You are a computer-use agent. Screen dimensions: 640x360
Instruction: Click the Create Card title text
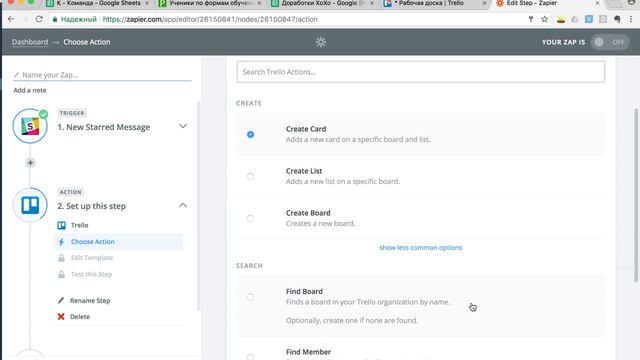tap(306, 129)
